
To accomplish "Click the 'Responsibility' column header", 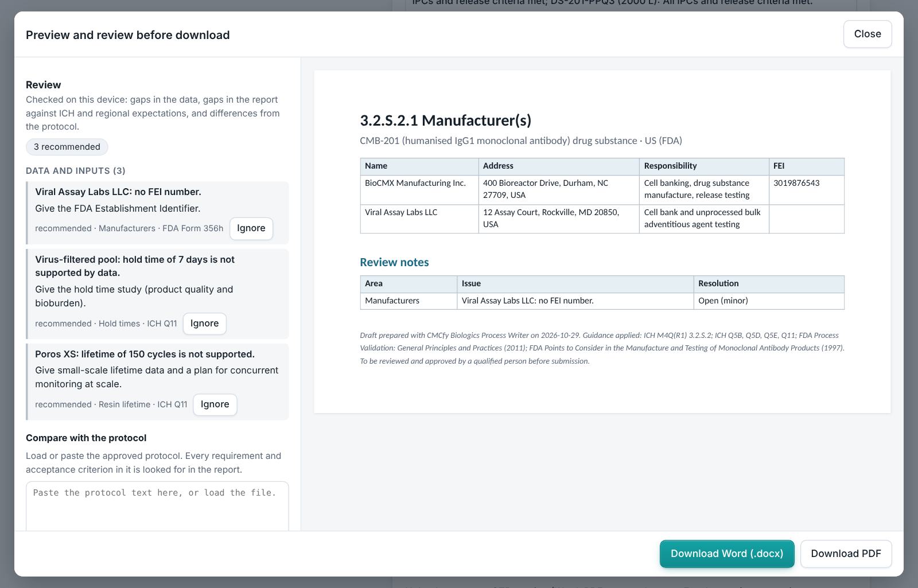I will click(704, 166).
